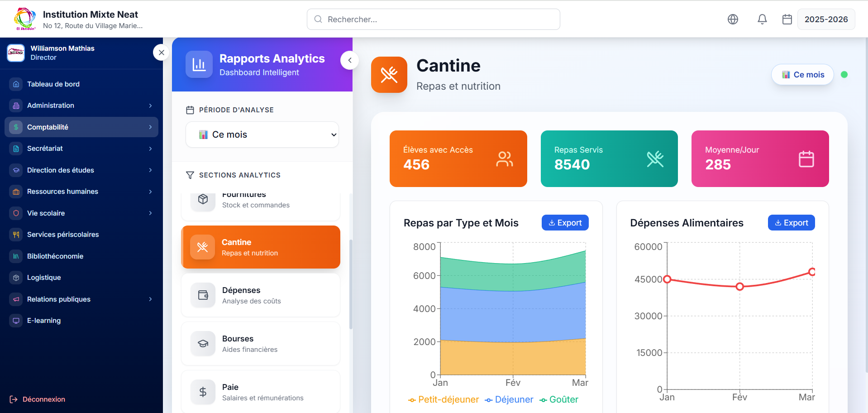
Task: Click the Dépenses wallet icon
Action: [x=203, y=295]
